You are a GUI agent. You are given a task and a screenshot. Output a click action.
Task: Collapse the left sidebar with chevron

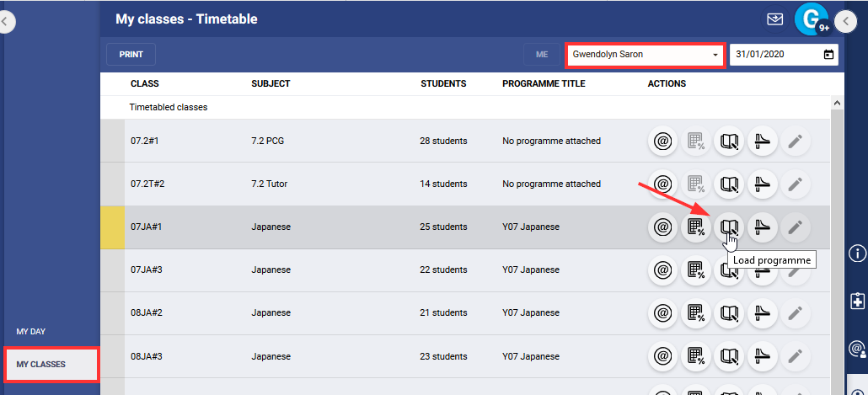(7, 22)
